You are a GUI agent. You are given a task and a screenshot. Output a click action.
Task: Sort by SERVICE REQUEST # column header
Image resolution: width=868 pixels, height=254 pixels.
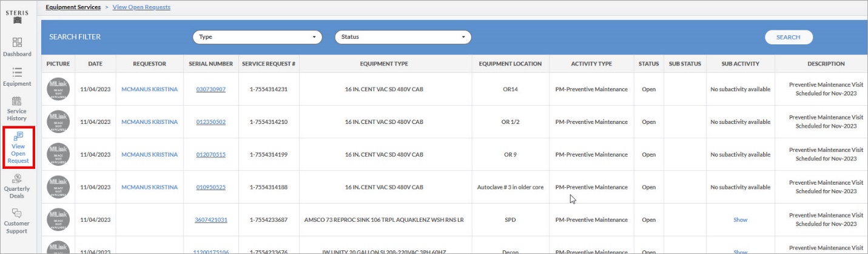pos(269,64)
